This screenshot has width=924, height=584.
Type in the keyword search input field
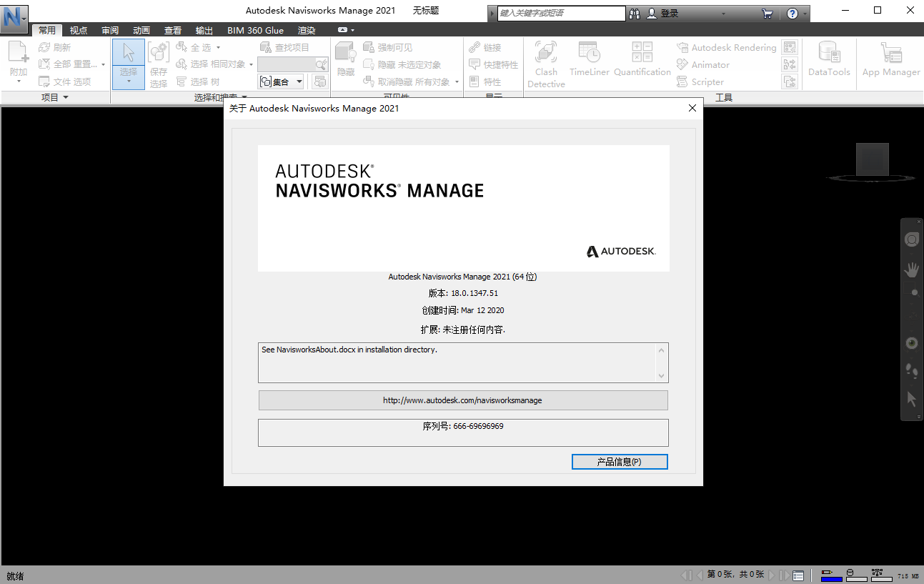[561, 14]
